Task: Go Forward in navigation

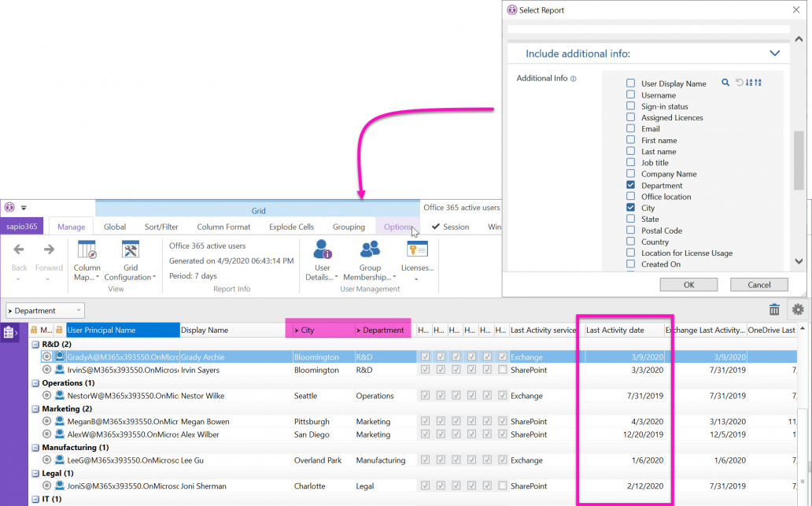Action: tap(49, 260)
